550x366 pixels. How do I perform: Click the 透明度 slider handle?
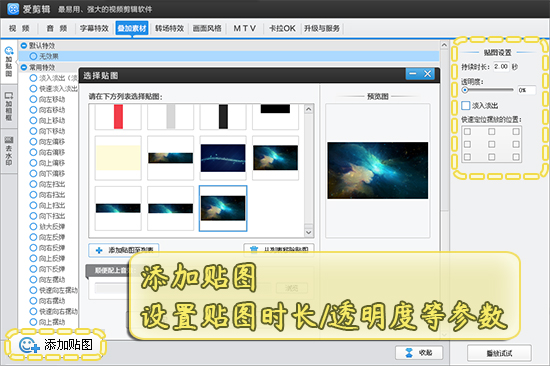coord(465,90)
